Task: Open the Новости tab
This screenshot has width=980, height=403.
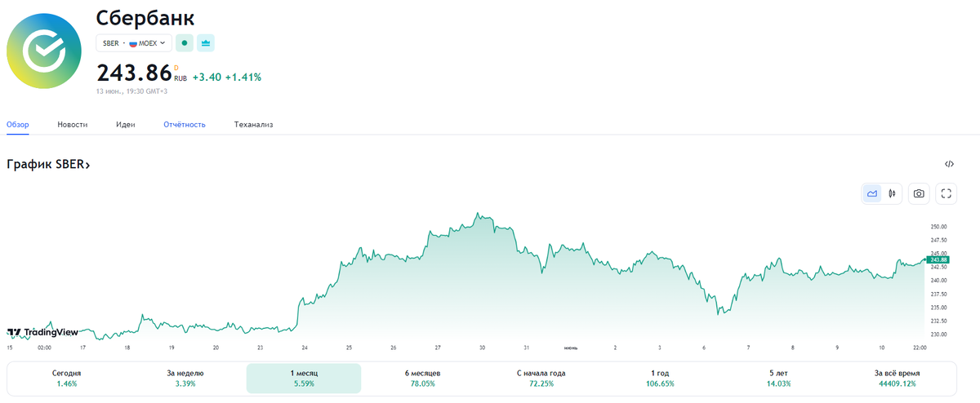Action: point(73,125)
